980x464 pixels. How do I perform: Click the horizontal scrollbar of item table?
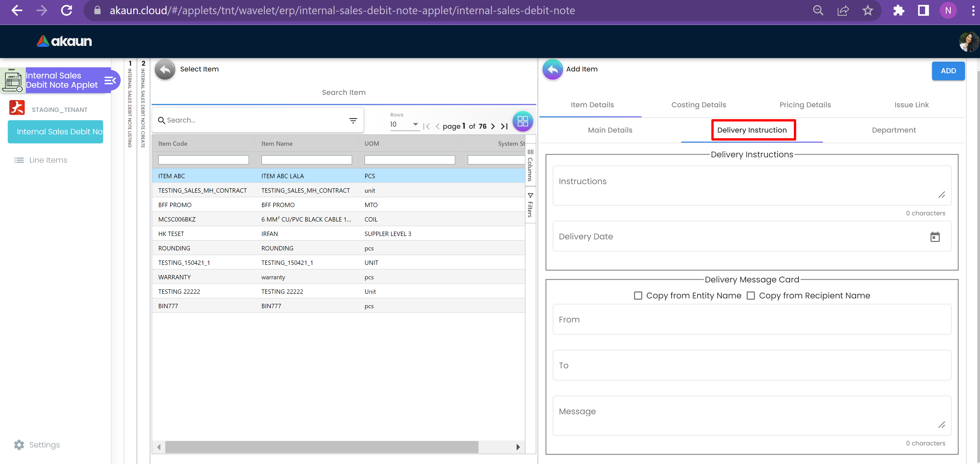point(322,447)
